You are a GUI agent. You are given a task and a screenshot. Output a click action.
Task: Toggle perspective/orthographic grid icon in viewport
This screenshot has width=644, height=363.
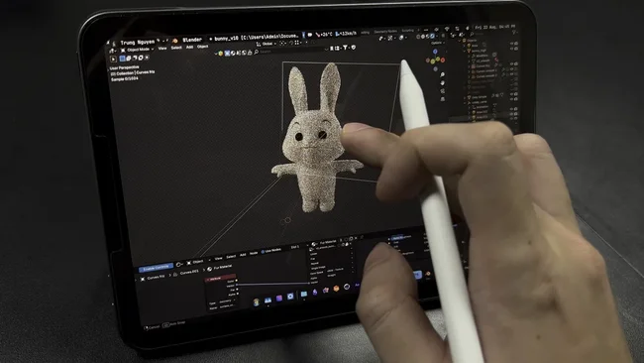(x=442, y=99)
